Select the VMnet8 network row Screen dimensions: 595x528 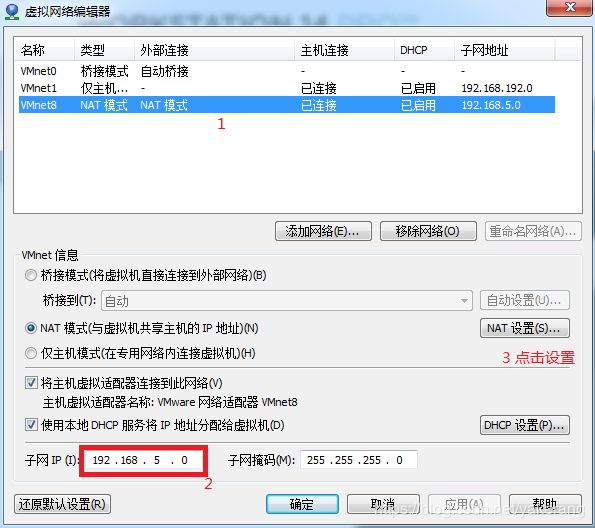tap(287, 105)
